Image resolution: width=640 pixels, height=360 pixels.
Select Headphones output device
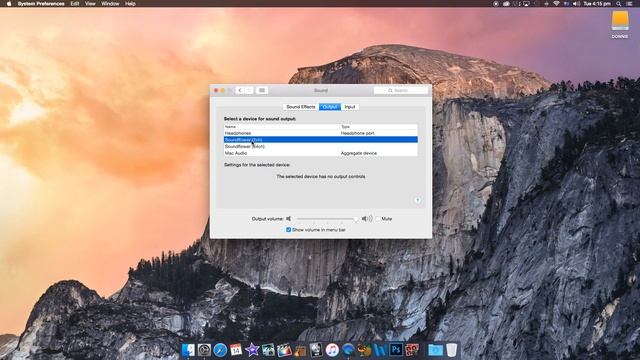click(320, 133)
